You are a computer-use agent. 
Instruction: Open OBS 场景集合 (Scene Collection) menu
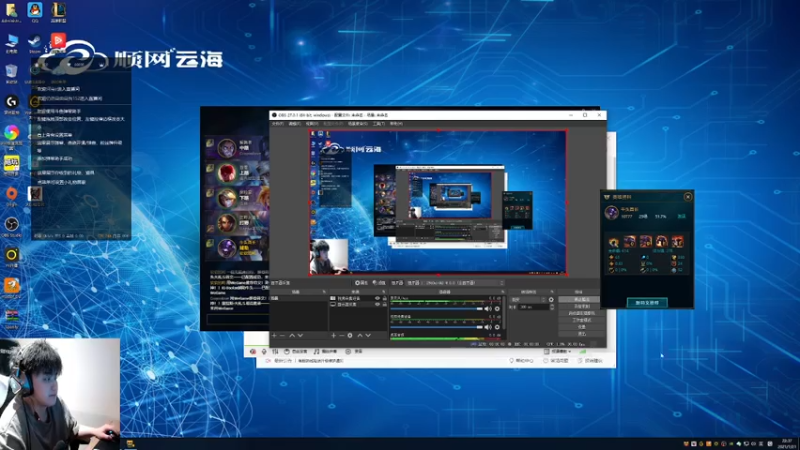(358, 123)
